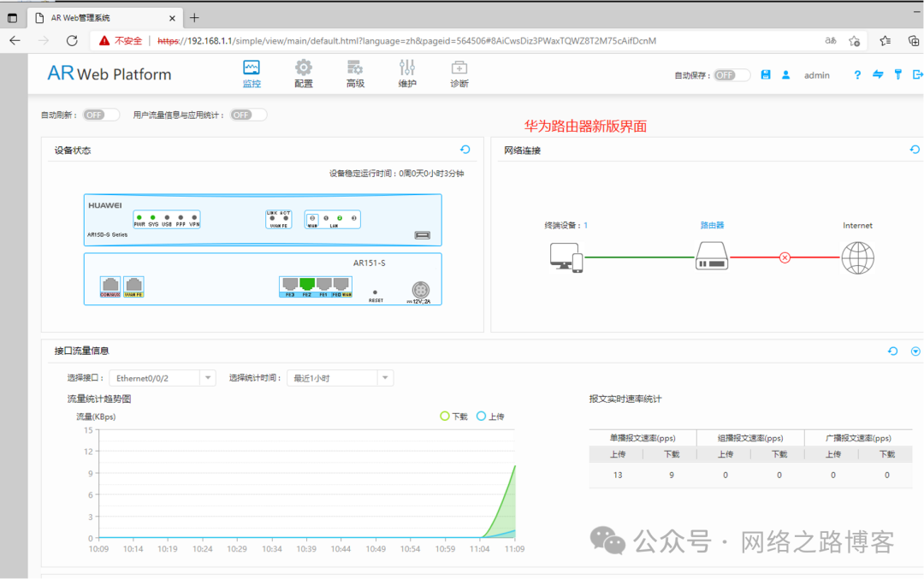Viewport: 924px width, 579px height.
Task: Click the router icon in network diagram
Action: point(712,256)
